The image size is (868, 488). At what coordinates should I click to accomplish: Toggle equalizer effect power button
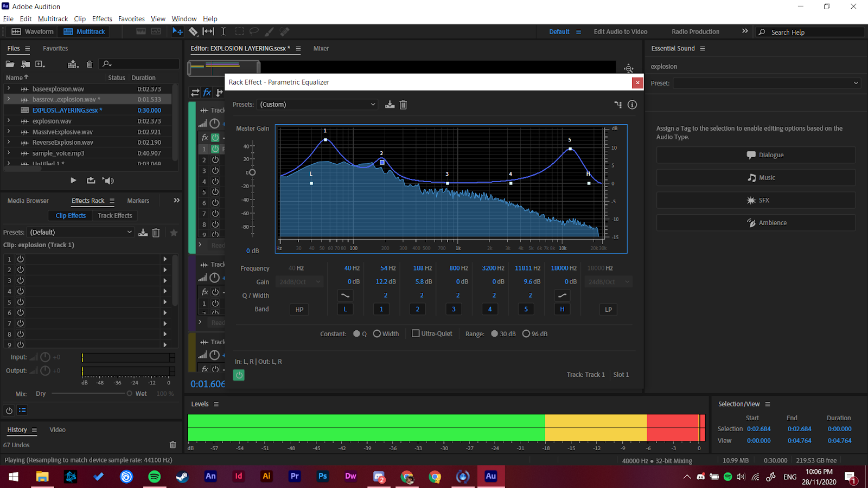click(x=239, y=375)
